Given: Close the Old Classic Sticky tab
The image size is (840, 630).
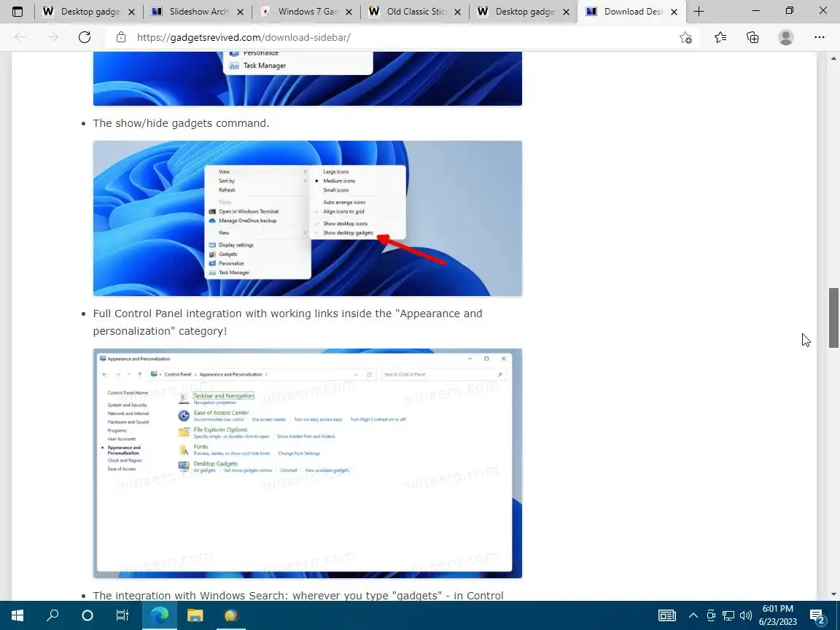Looking at the screenshot, I should [x=457, y=12].
